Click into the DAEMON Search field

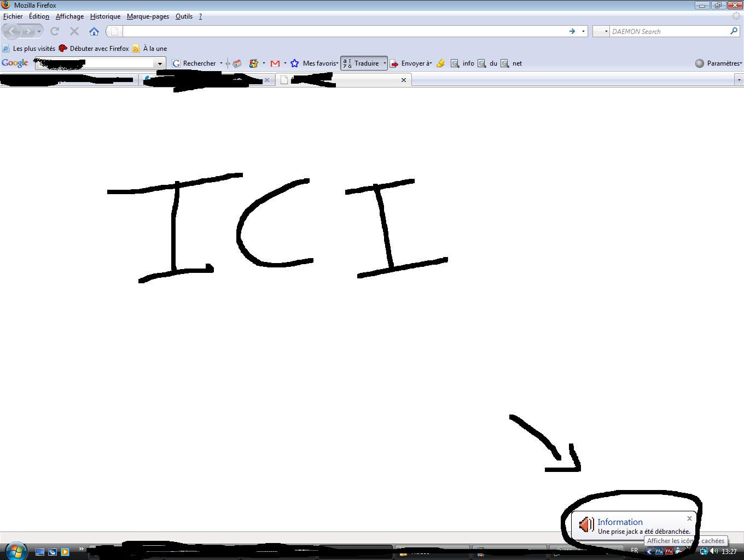[x=669, y=31]
